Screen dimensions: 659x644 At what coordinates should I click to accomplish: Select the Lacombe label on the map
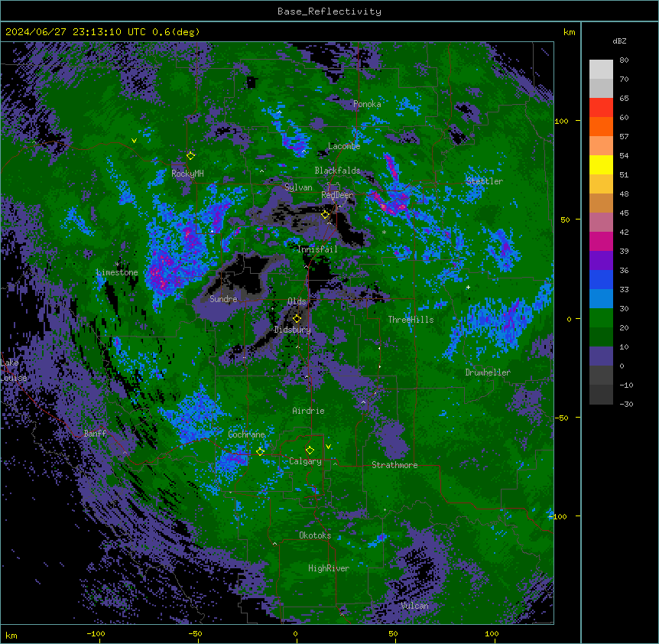click(344, 146)
